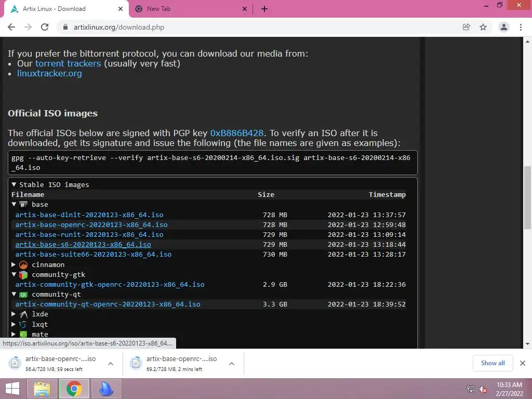The image size is (532, 399).
Task: Expand the lxqt category triangle
Action: (x=14, y=324)
